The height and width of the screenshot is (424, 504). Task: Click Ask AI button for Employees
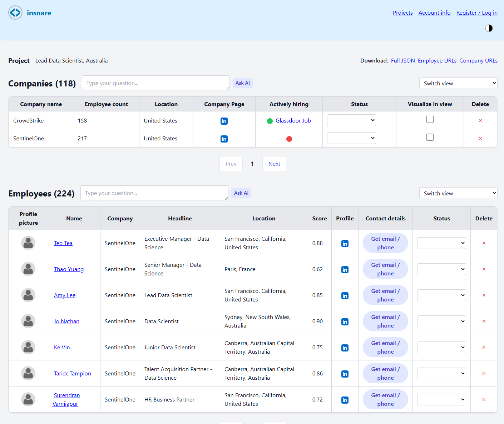(241, 193)
